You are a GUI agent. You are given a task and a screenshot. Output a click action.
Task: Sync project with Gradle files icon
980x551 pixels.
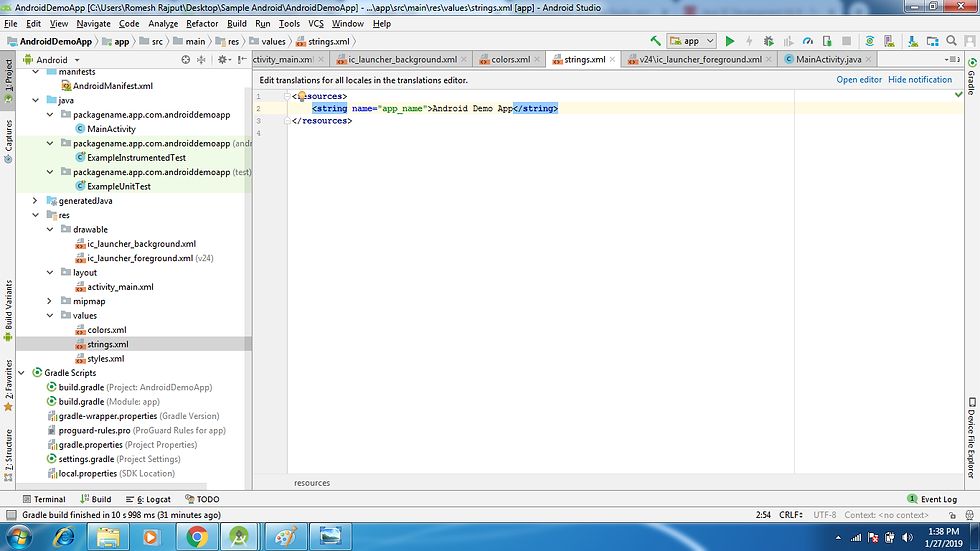[869, 41]
